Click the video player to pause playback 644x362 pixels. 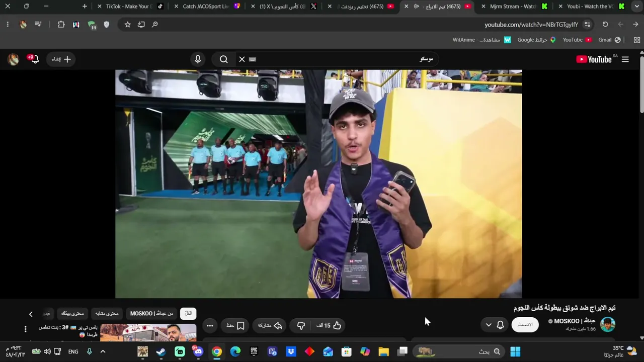[318, 184]
